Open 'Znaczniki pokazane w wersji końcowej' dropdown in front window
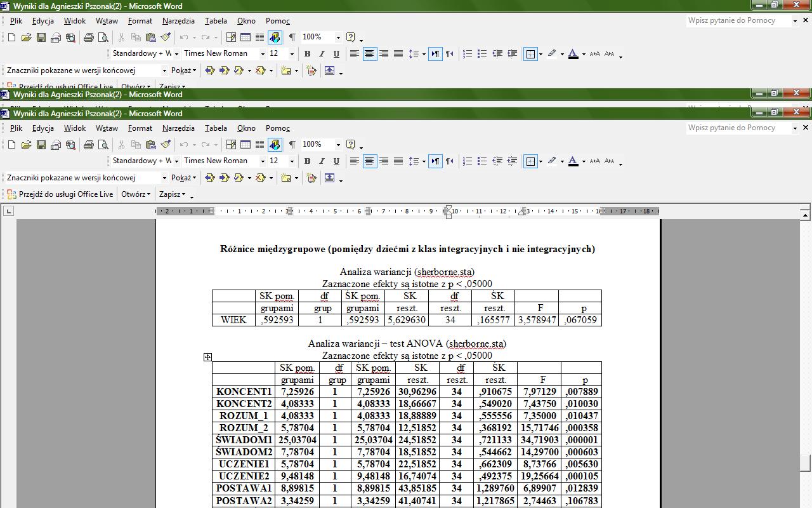The image size is (812, 508). click(x=164, y=178)
